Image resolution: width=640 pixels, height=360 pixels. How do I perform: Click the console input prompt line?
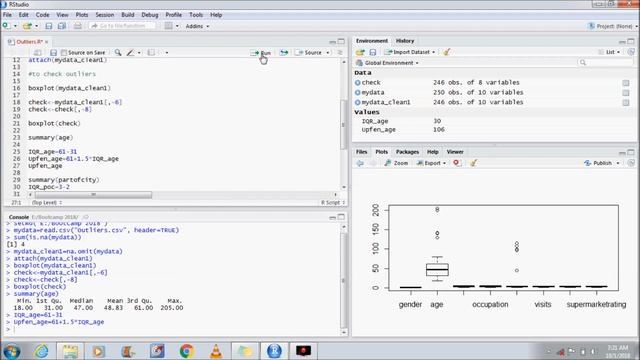[x=173, y=329]
